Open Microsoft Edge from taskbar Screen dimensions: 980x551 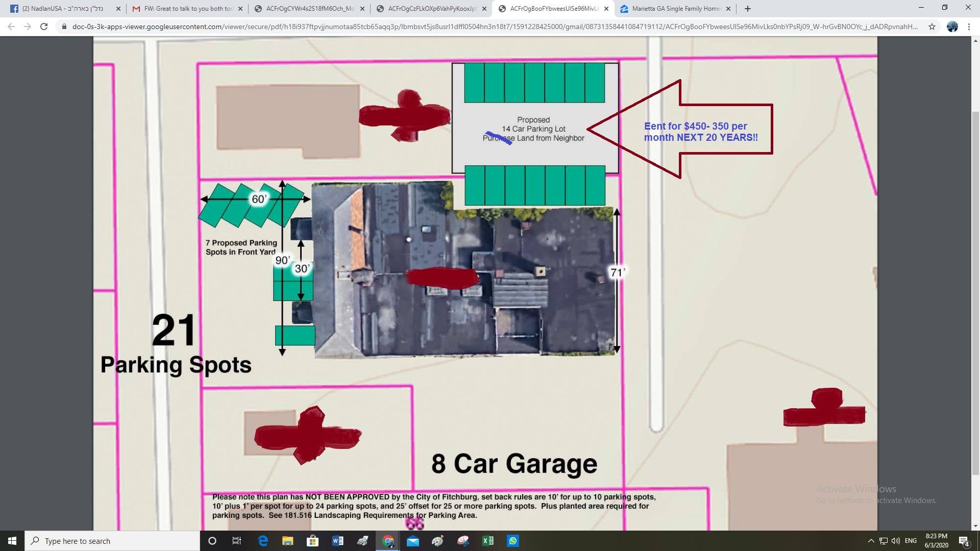[263, 541]
